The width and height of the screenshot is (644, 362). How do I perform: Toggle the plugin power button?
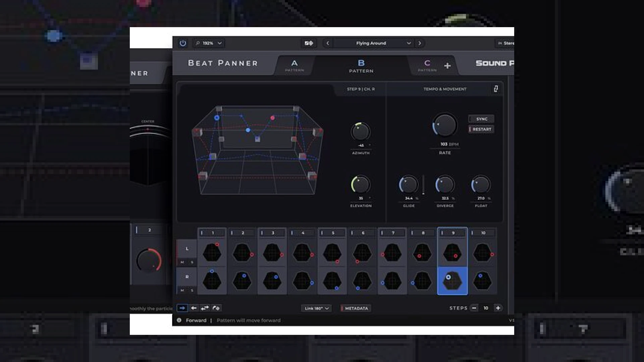pyautogui.click(x=183, y=43)
